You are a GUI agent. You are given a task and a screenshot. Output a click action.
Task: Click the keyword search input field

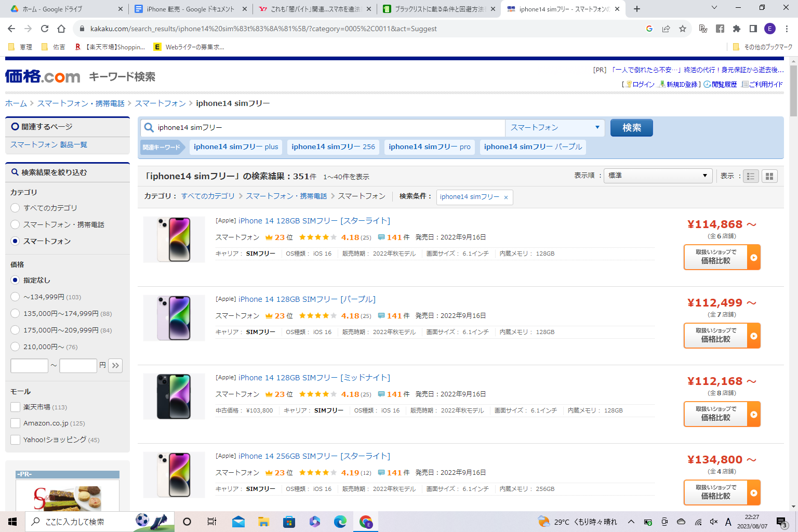click(323, 127)
